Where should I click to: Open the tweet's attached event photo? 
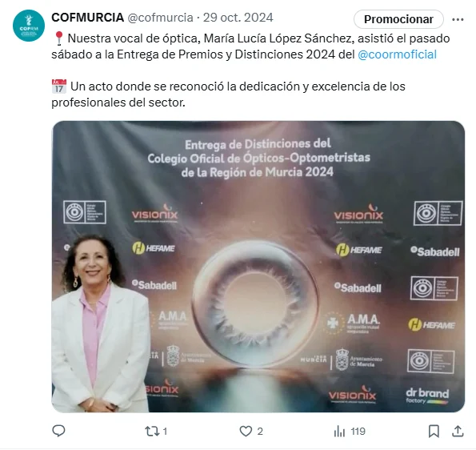pos(258,267)
